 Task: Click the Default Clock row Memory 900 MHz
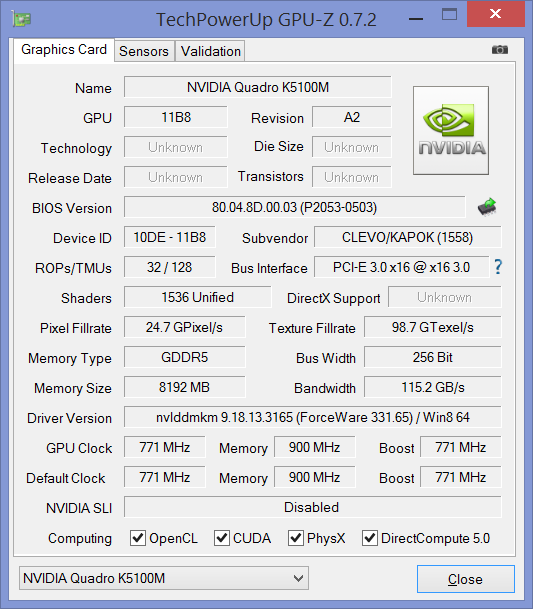[315, 477]
